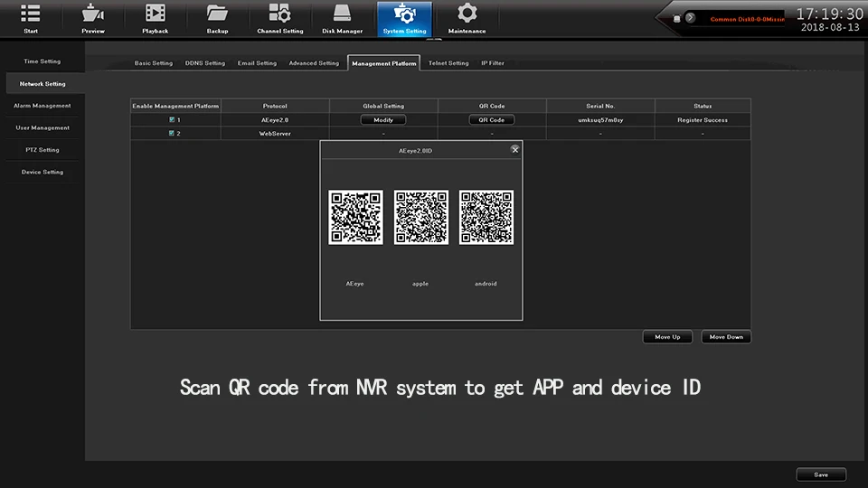Open Network Setting in sidebar
This screenshot has width=868, height=488.
[x=42, y=83]
